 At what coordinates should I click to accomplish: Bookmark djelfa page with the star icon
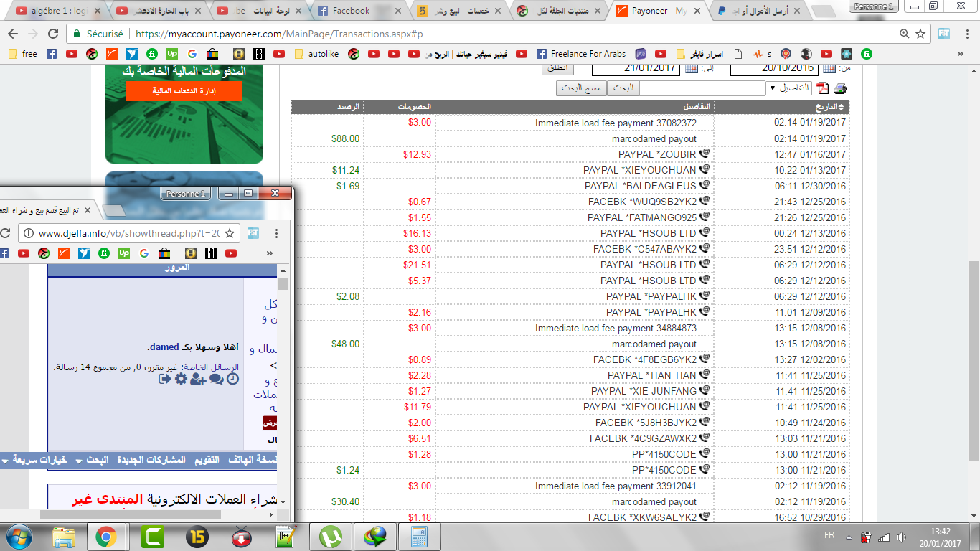(230, 233)
